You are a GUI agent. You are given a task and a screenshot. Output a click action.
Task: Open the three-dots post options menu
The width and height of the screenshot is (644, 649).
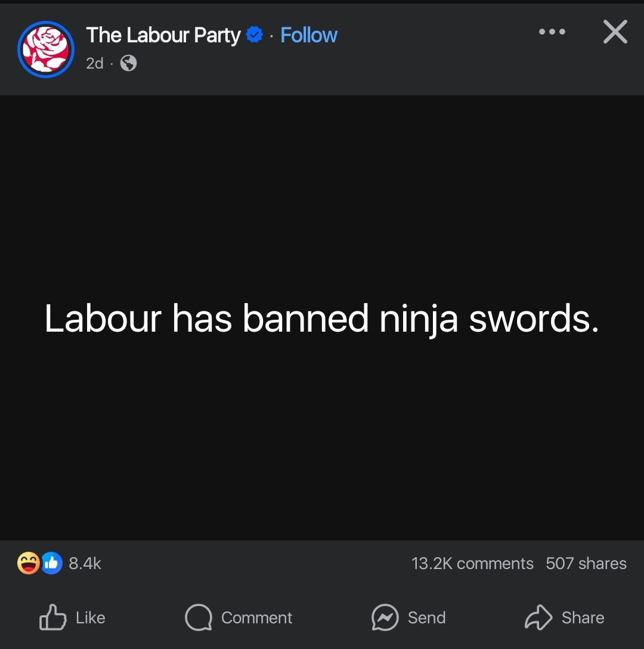coord(552,32)
